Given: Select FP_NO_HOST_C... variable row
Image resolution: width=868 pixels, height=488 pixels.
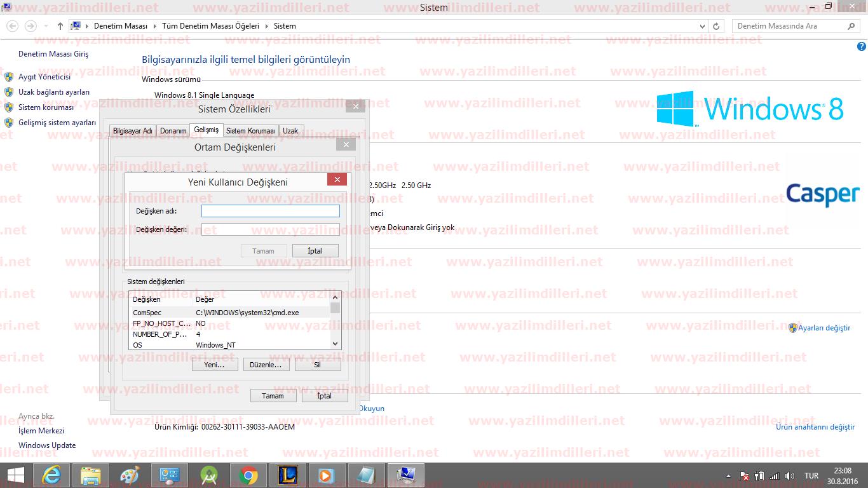Looking at the screenshot, I should pos(229,323).
